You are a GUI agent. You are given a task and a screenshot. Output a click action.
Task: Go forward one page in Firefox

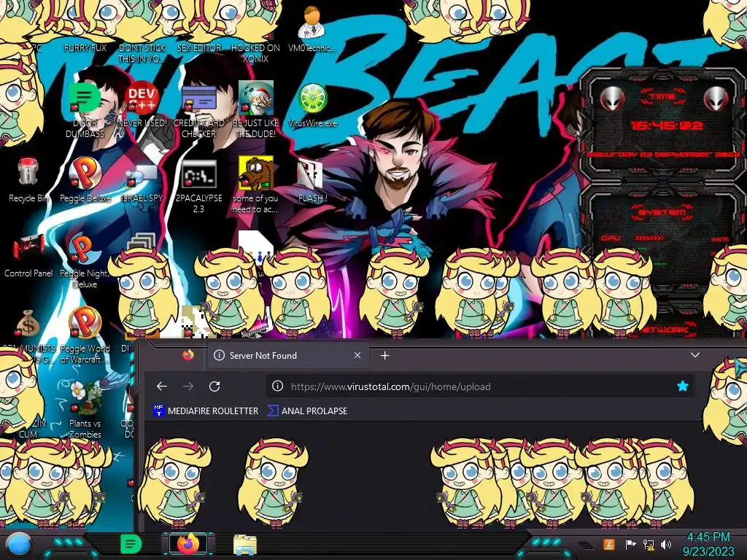pos(188,386)
